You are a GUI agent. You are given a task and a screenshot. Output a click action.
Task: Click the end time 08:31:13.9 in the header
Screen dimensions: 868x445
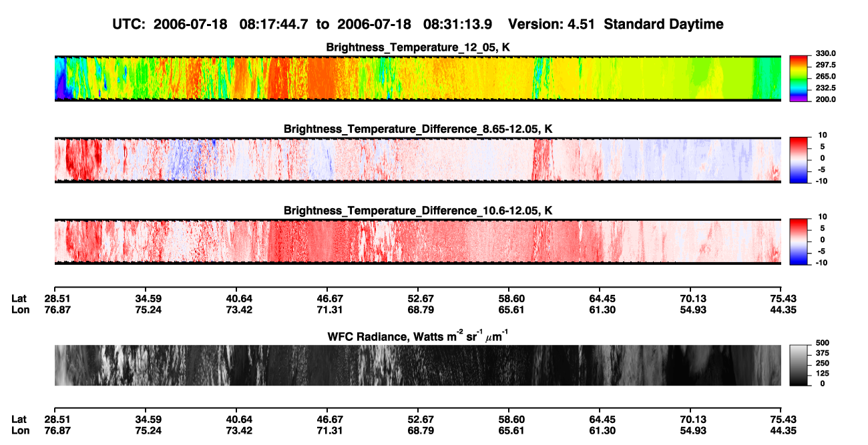(458, 25)
